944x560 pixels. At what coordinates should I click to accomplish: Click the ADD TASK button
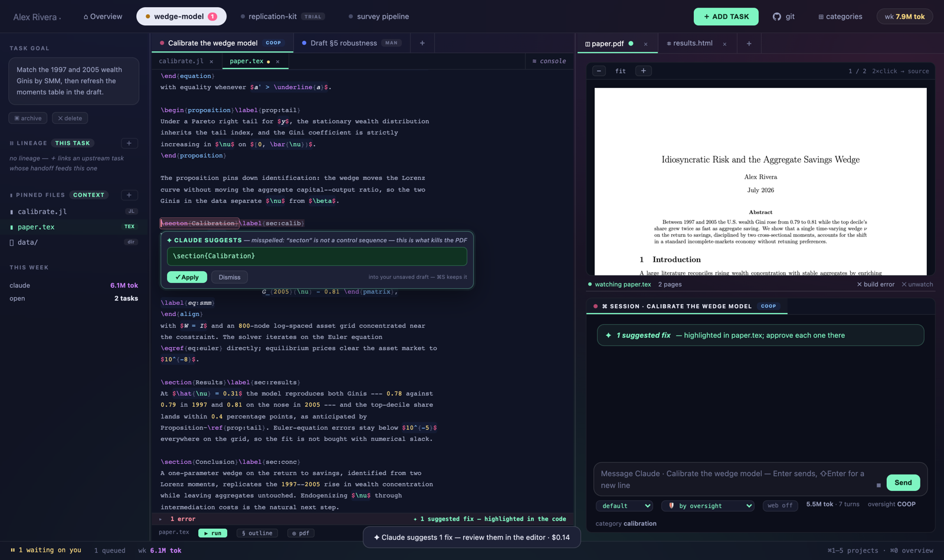tap(726, 17)
